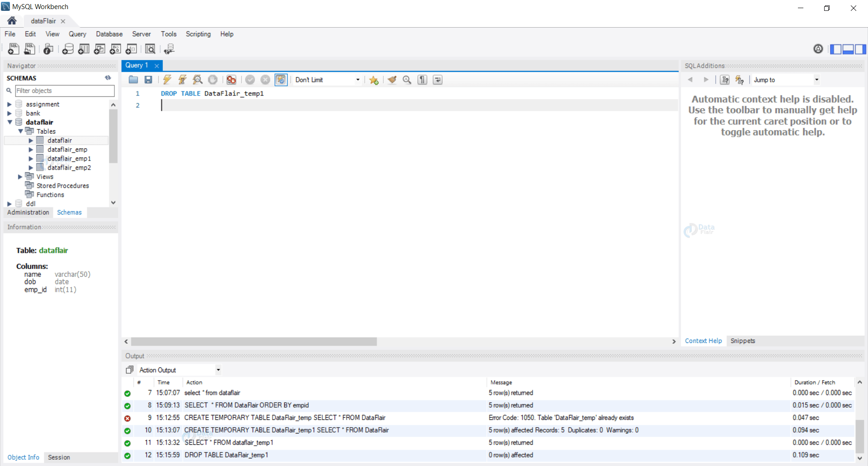The width and height of the screenshot is (868, 466).
Task: Collapse the Tables node
Action: point(20,131)
